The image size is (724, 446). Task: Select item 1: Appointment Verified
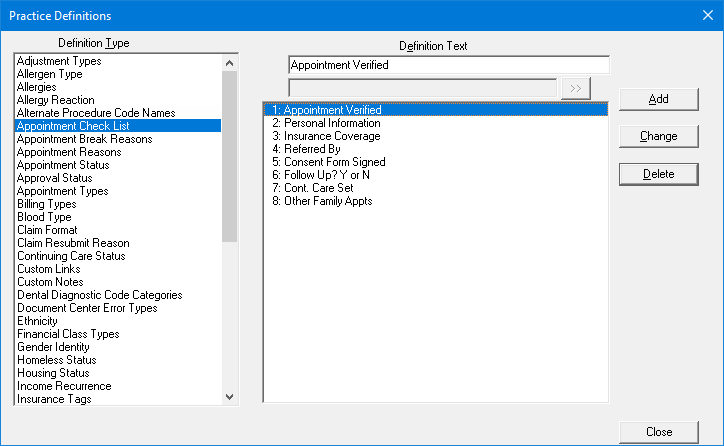(x=436, y=110)
